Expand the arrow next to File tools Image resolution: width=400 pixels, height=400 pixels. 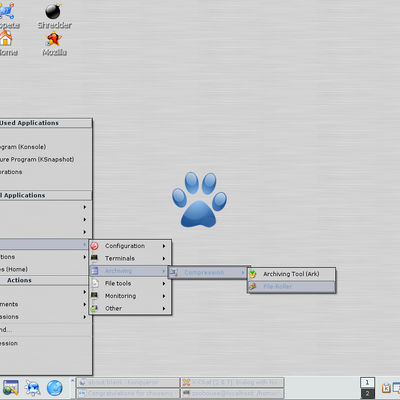[164, 283]
